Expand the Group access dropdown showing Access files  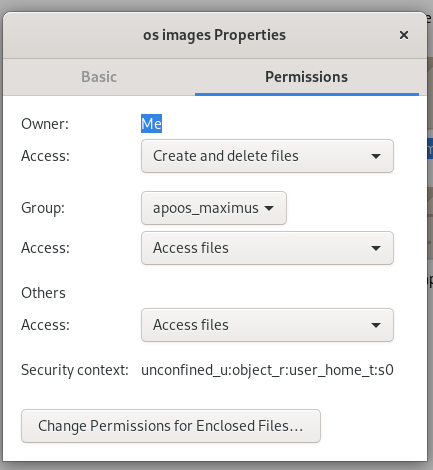pos(267,248)
